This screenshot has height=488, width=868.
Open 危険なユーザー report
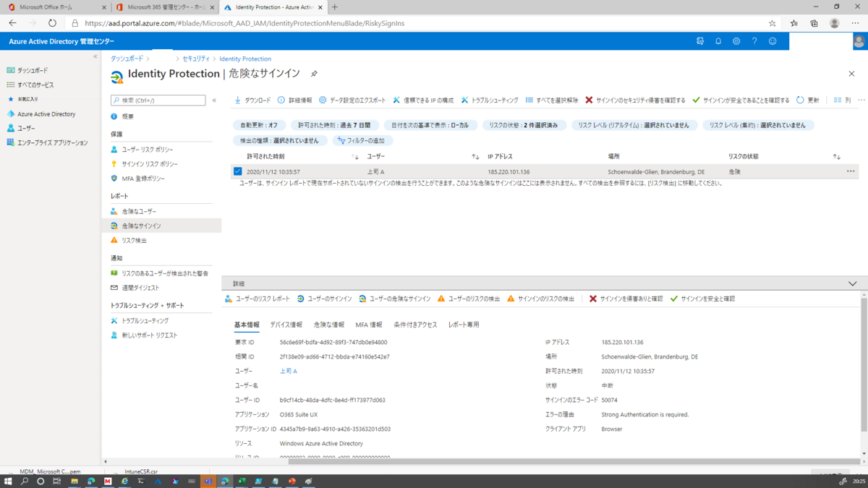point(133,211)
